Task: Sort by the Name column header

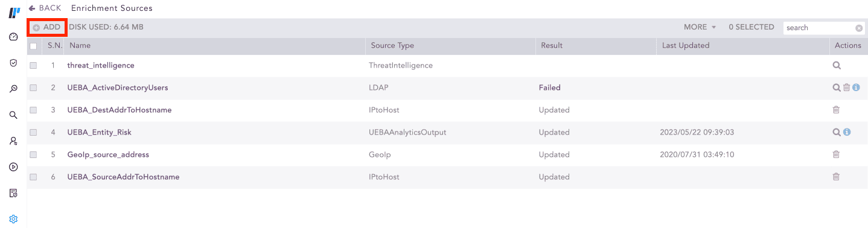Action: click(80, 46)
